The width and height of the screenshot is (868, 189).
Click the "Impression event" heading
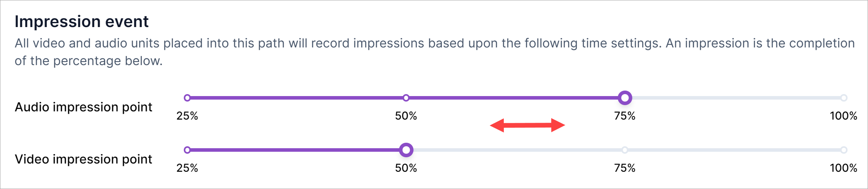click(82, 22)
